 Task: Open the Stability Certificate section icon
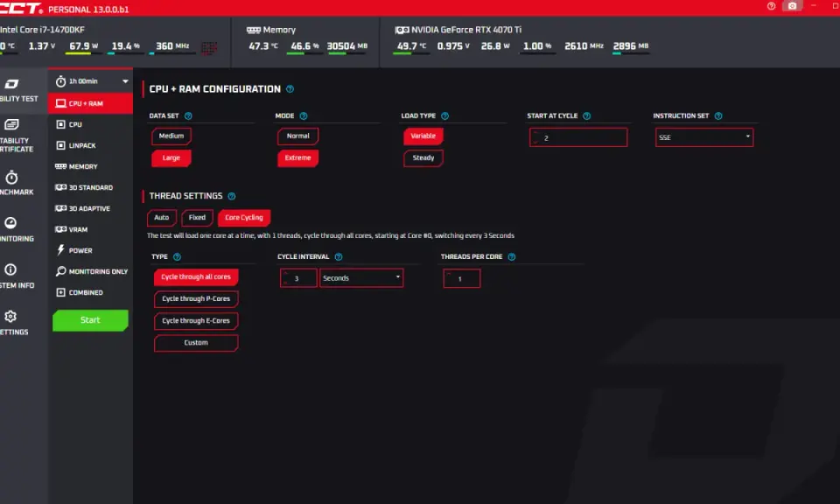click(11, 124)
